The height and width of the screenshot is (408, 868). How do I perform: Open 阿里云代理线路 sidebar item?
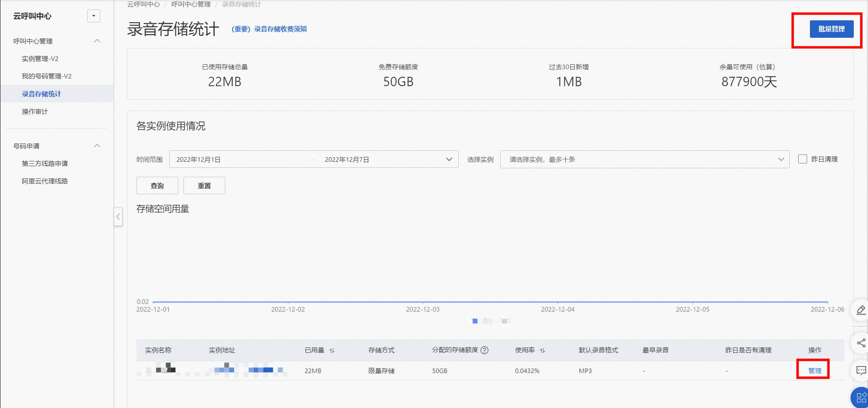click(45, 181)
